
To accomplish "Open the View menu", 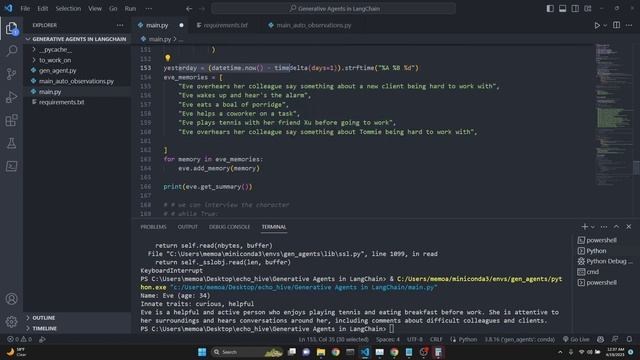I will pyautogui.click(x=95, y=9).
